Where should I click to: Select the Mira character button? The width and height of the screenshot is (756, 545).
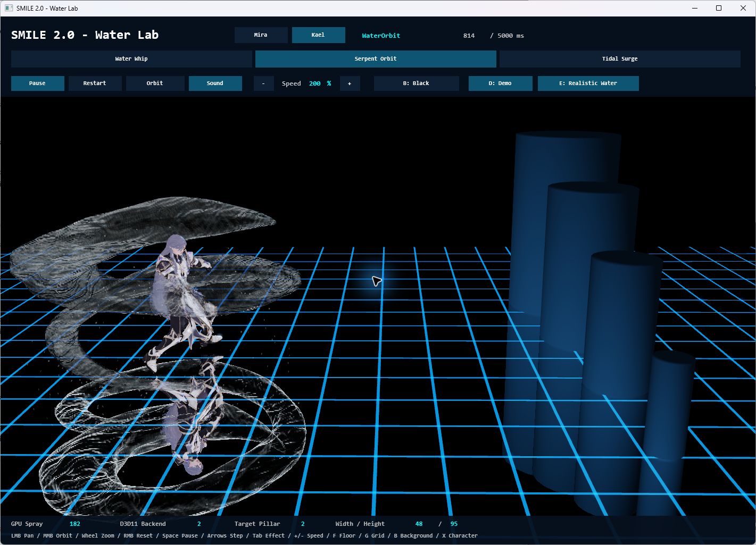[x=261, y=35]
